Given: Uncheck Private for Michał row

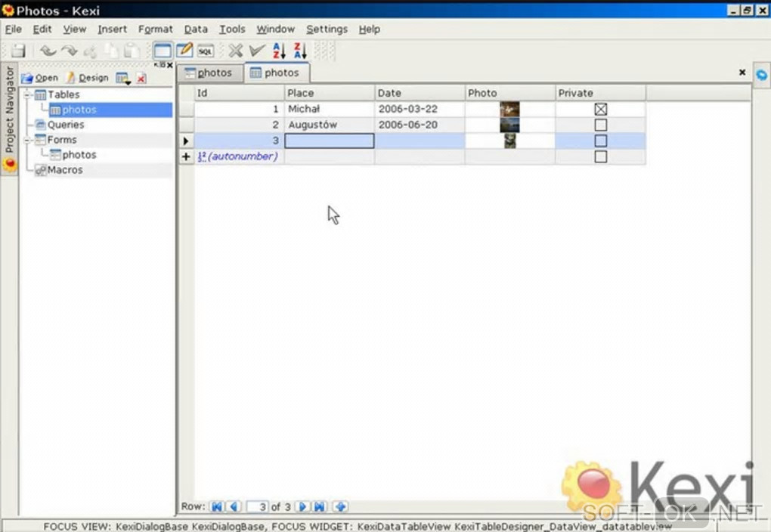Looking at the screenshot, I should (600, 109).
